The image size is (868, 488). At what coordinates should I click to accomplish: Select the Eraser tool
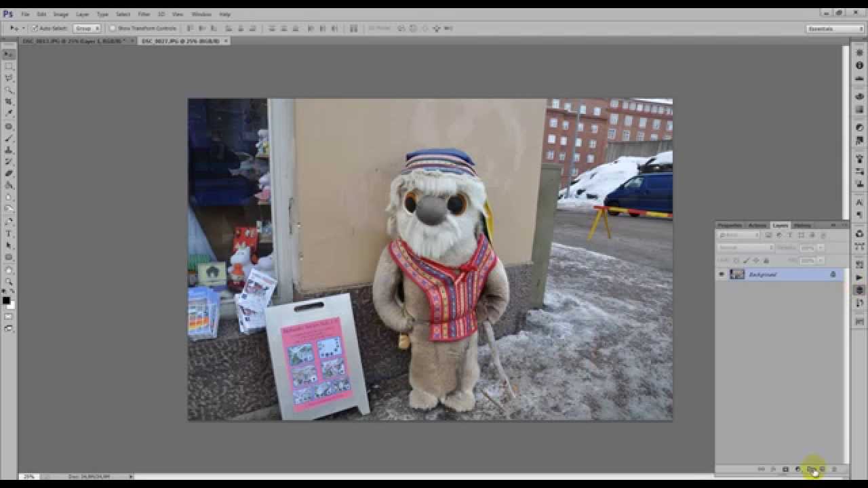[x=9, y=174]
